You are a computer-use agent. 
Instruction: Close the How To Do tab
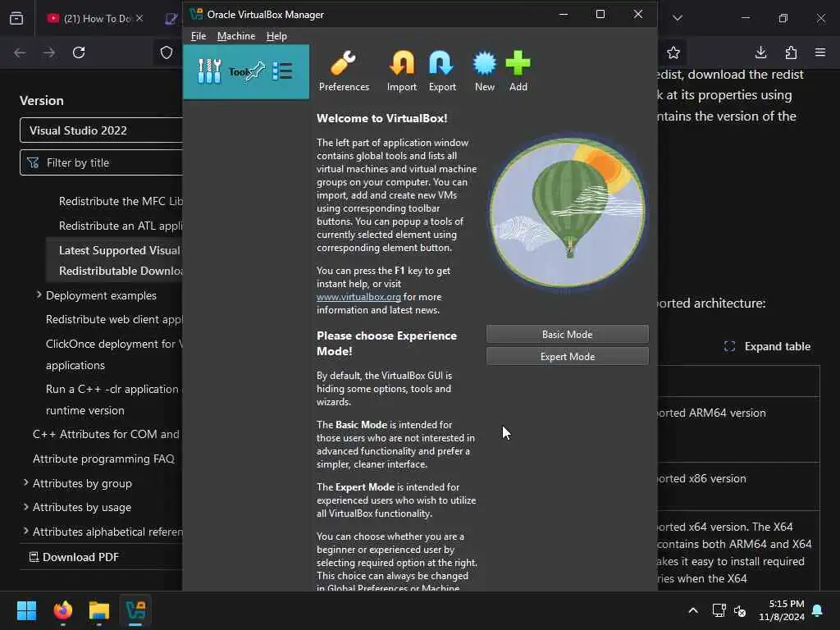139,18
